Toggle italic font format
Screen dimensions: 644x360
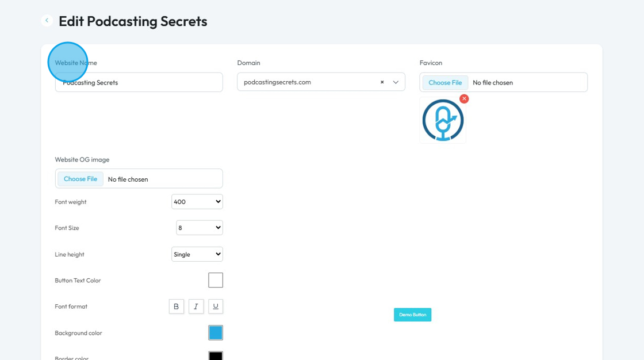pos(196,307)
